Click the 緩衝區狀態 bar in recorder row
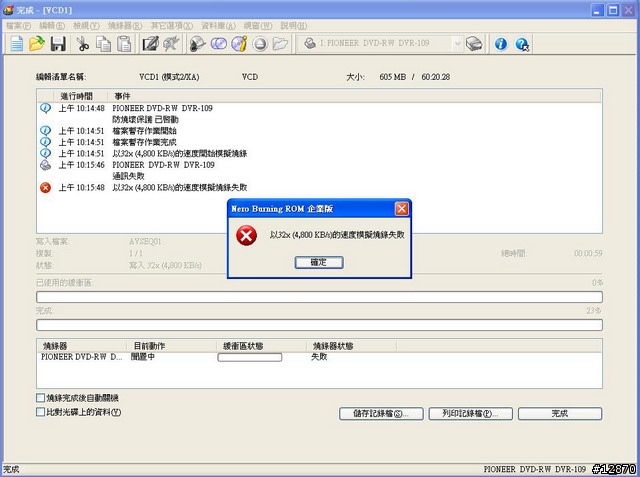The width and height of the screenshot is (640, 477). pyautogui.click(x=249, y=357)
